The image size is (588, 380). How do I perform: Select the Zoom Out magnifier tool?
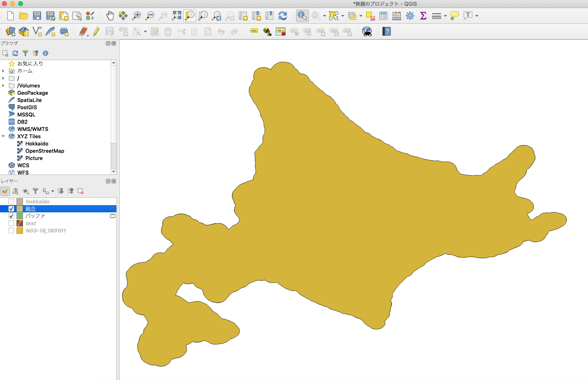[x=150, y=16]
